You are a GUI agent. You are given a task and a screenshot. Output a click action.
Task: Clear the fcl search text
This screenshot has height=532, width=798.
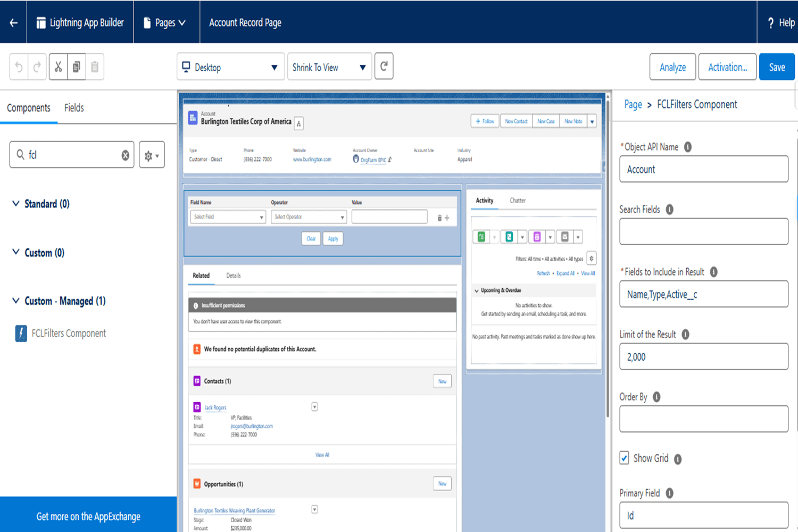tap(125, 155)
